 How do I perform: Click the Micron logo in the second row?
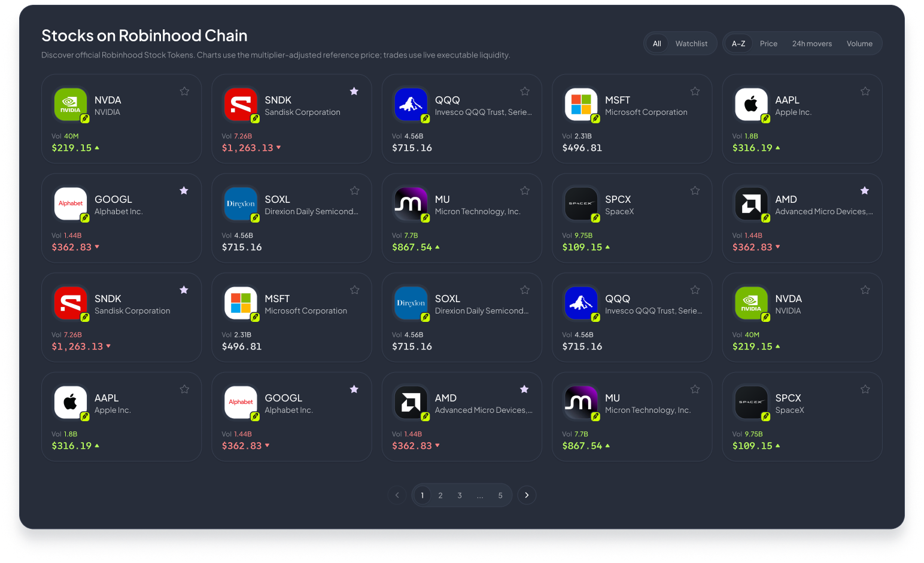click(x=411, y=204)
